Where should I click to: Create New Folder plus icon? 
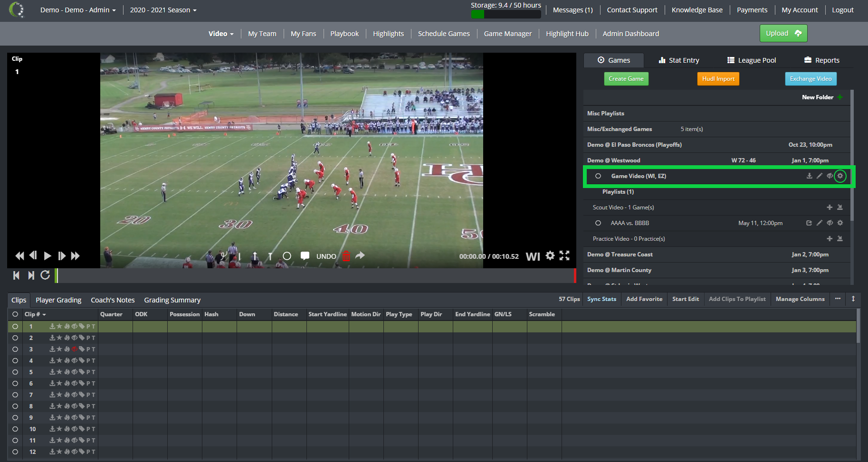coord(840,97)
